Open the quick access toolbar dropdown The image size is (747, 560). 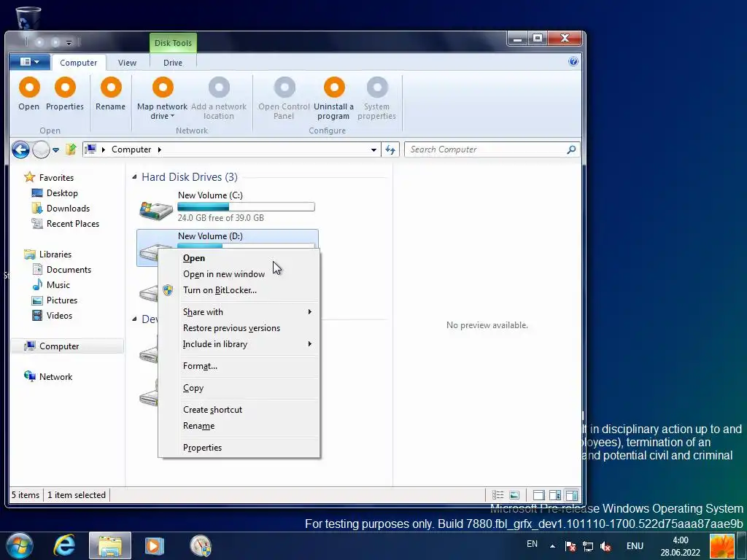coord(69,43)
